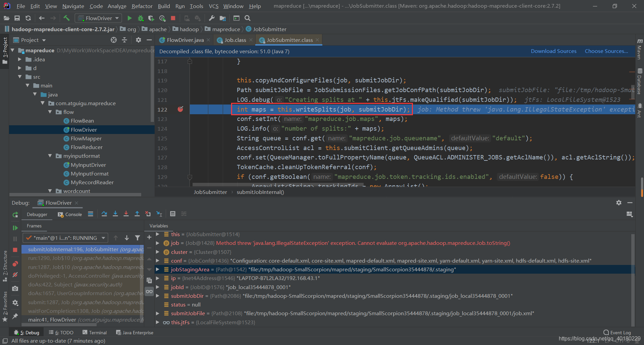Click the Project tree horizontal scrollbar
This screenshot has height=345, width=644.
pyautogui.click(x=75, y=194)
